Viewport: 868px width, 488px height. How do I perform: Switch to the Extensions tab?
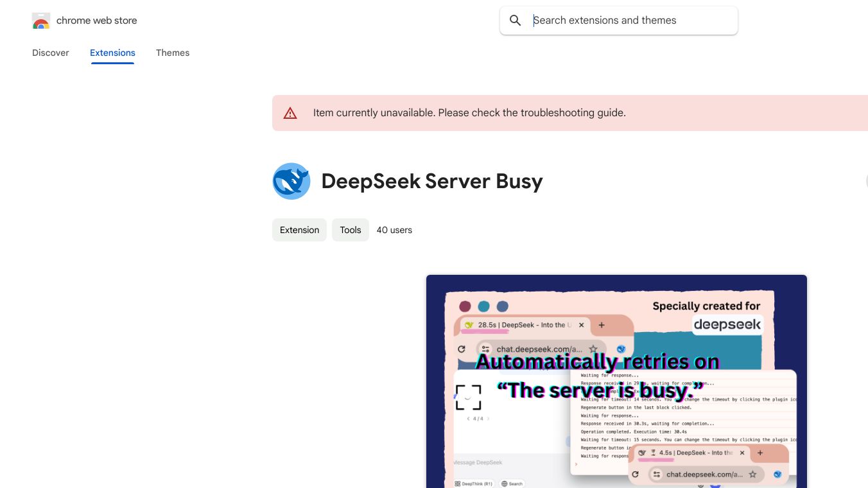tap(112, 53)
